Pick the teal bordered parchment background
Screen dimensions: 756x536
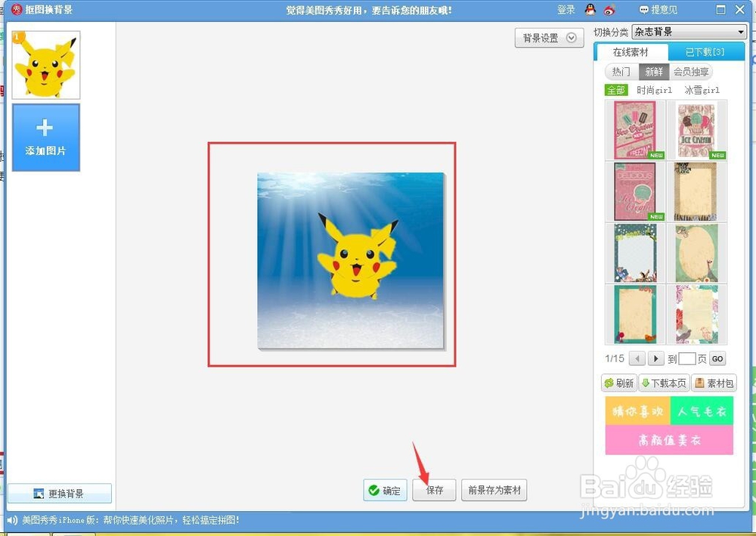pos(635,314)
